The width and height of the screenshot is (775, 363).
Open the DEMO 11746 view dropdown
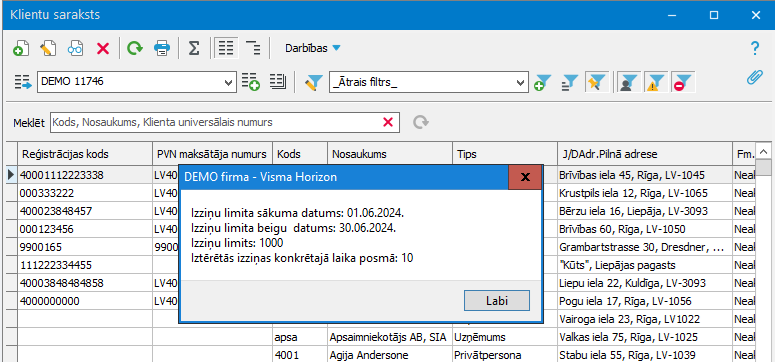[x=229, y=82]
